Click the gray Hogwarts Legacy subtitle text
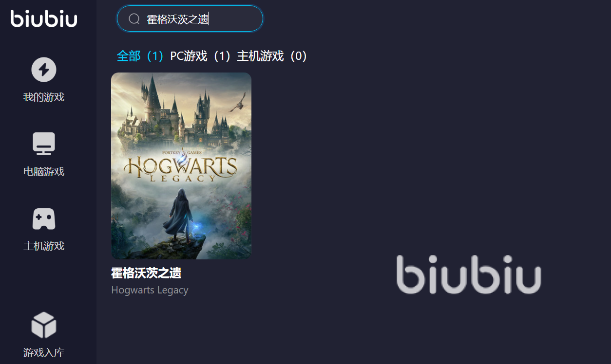The image size is (611, 364). [150, 290]
